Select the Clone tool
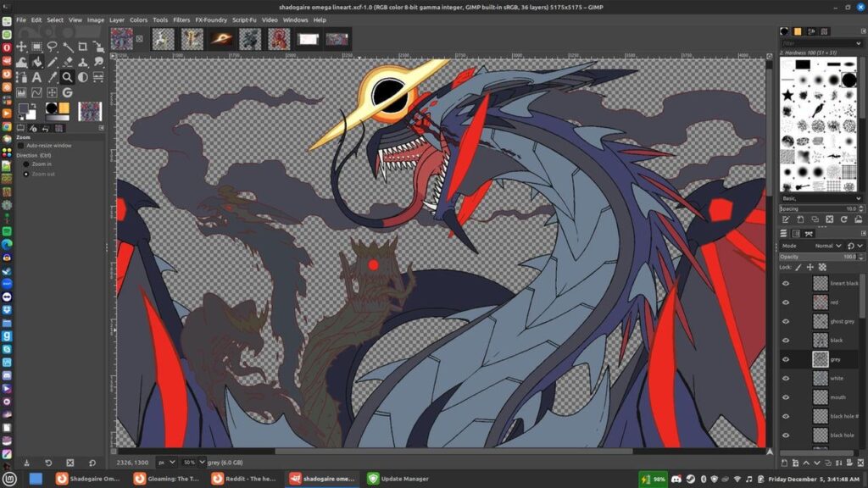The height and width of the screenshot is (488, 868). (x=83, y=61)
